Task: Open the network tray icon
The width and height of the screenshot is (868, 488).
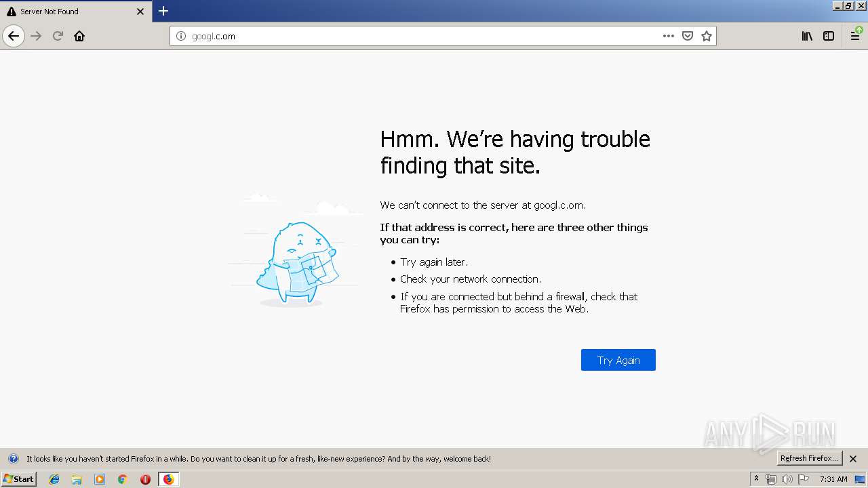Action: (771, 479)
